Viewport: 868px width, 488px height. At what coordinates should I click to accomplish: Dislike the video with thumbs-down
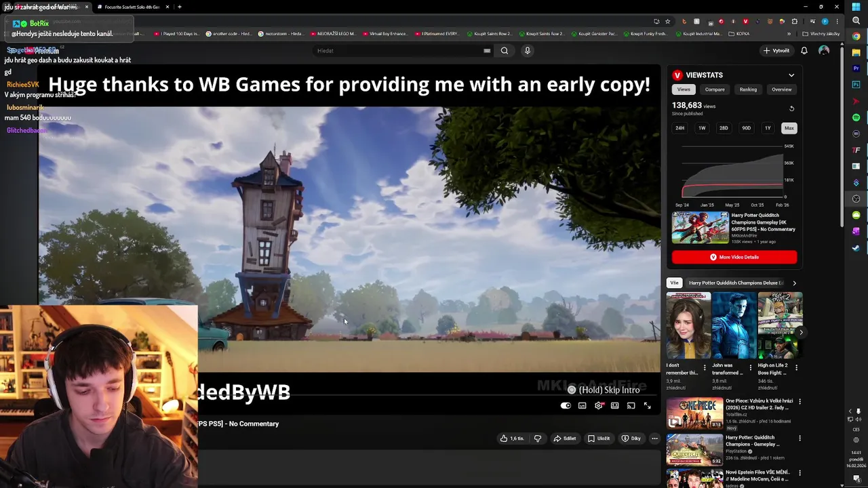tap(538, 439)
